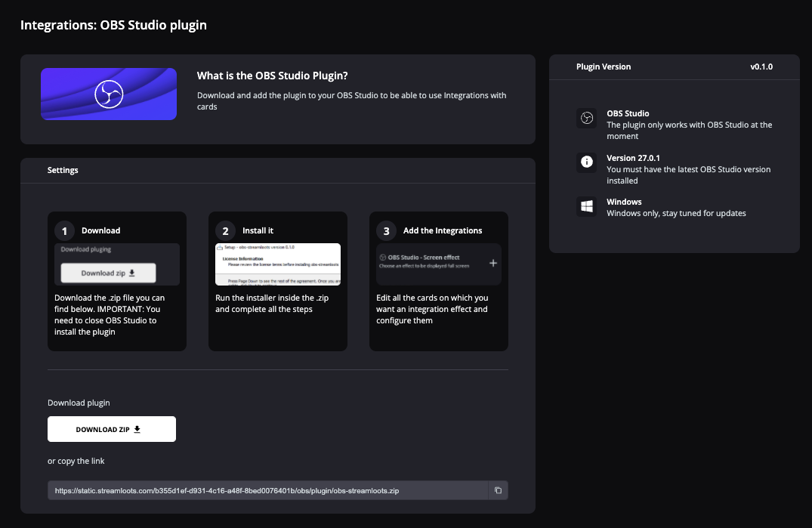812x528 pixels.
Task: Click 'Run the installer inside the .zip' description
Action: [272, 304]
